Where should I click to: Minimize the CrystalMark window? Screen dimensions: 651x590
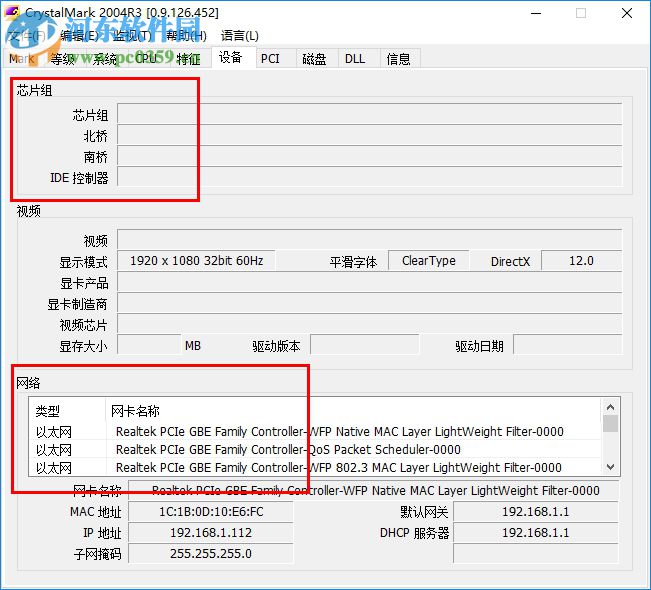[536, 13]
